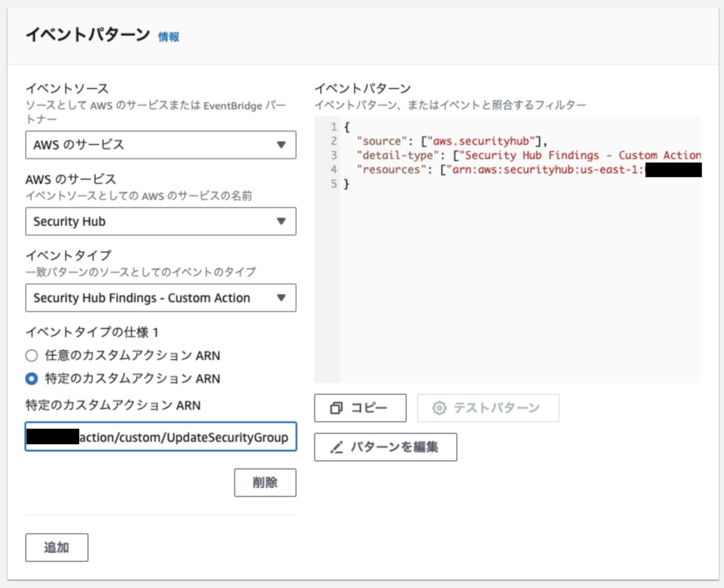Viewport: 724px width, 588px height.
Task: Click the "detail-type" line in JSON pattern
Action: tap(529, 156)
